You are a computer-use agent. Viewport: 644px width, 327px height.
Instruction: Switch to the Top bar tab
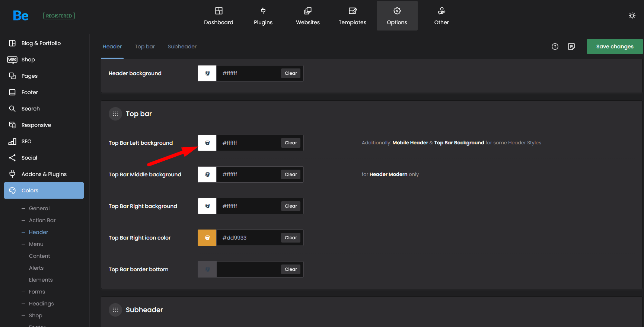tap(145, 47)
